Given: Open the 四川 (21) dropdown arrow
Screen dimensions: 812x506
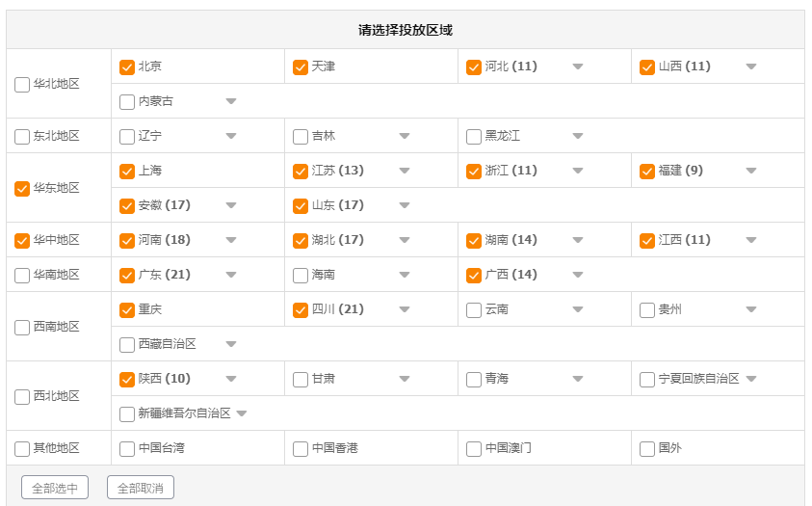Looking at the screenshot, I should 405,309.
